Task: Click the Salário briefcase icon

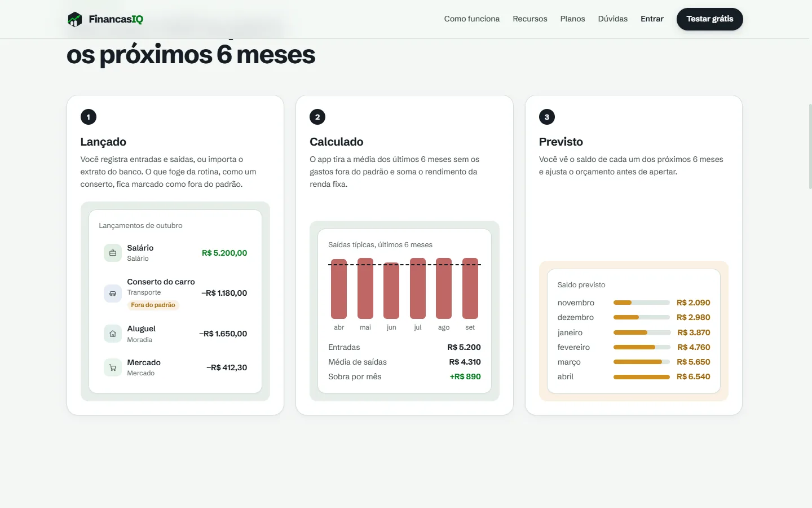Action: (113, 253)
